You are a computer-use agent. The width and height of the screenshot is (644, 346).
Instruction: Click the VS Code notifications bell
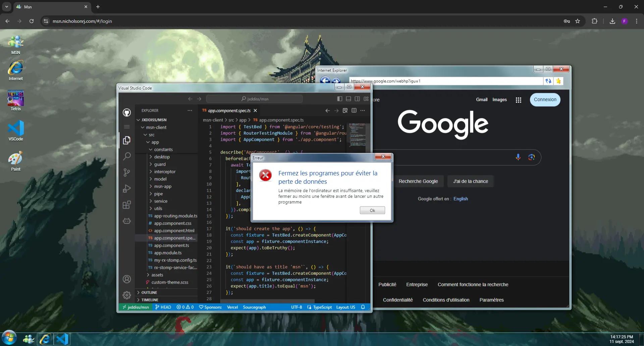point(363,307)
